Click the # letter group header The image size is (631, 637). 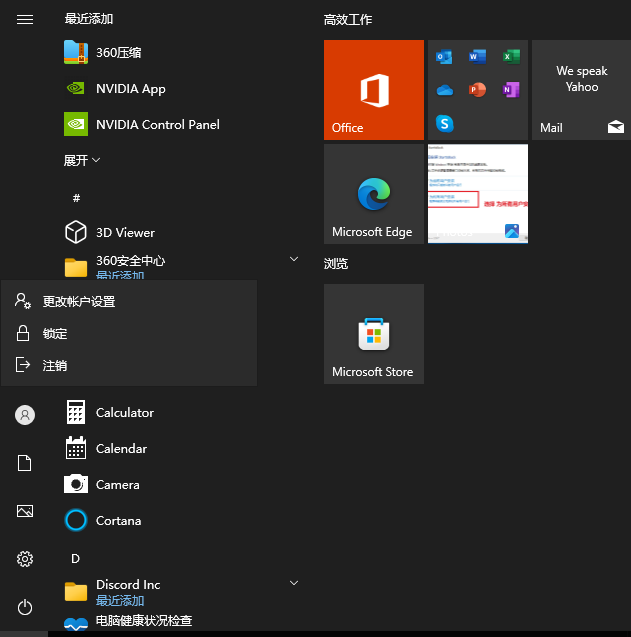[76, 198]
